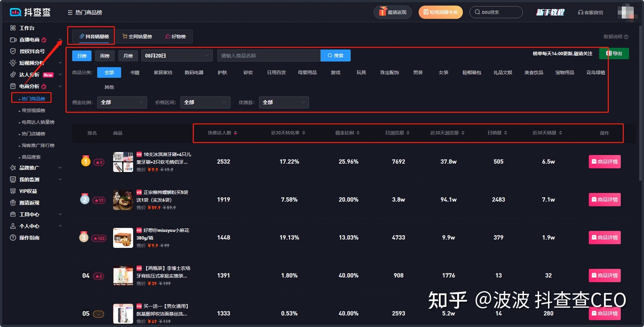
Task: Sort by 近30天转化率 arrow icon
Action: tap(304, 133)
